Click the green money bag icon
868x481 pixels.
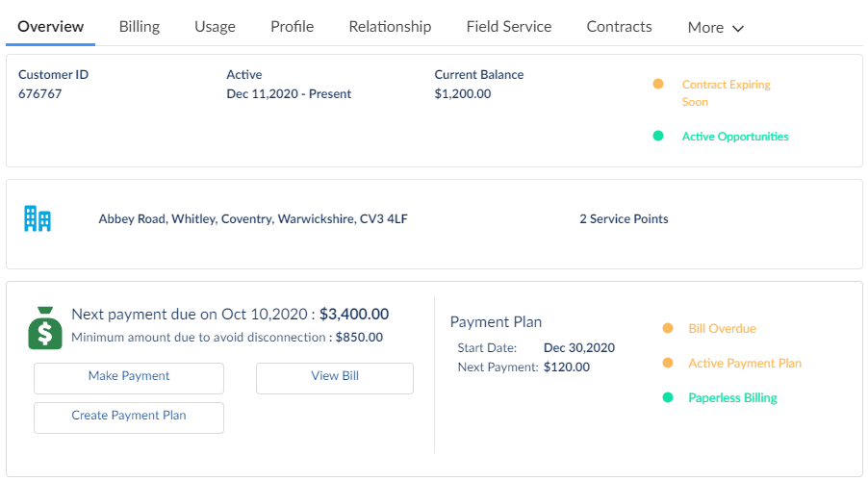coord(45,328)
